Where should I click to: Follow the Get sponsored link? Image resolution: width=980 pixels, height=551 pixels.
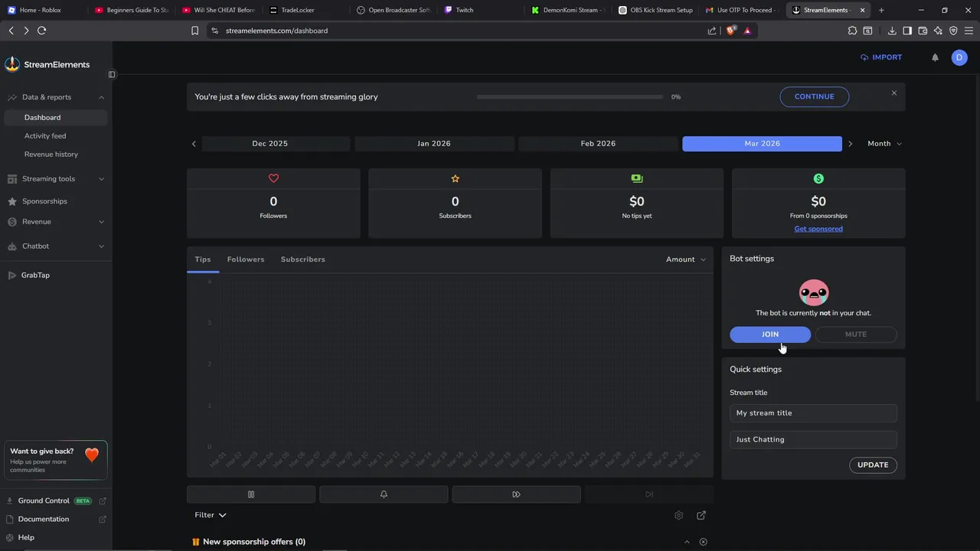point(818,229)
